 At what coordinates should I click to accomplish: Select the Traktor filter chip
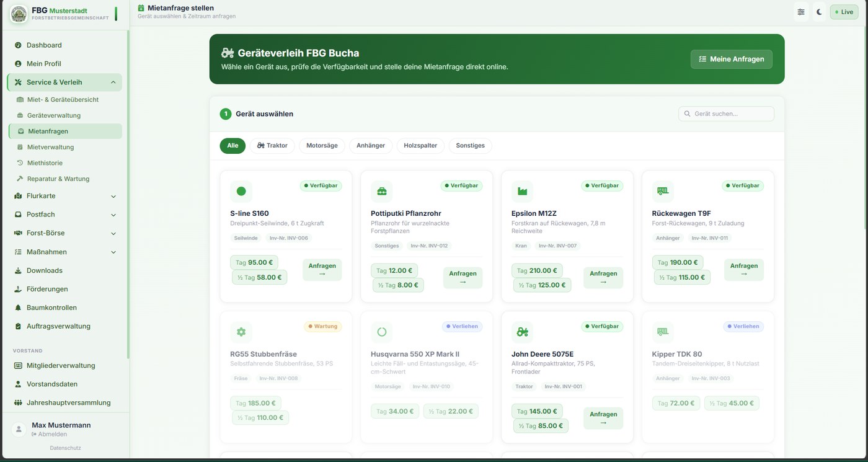click(272, 146)
